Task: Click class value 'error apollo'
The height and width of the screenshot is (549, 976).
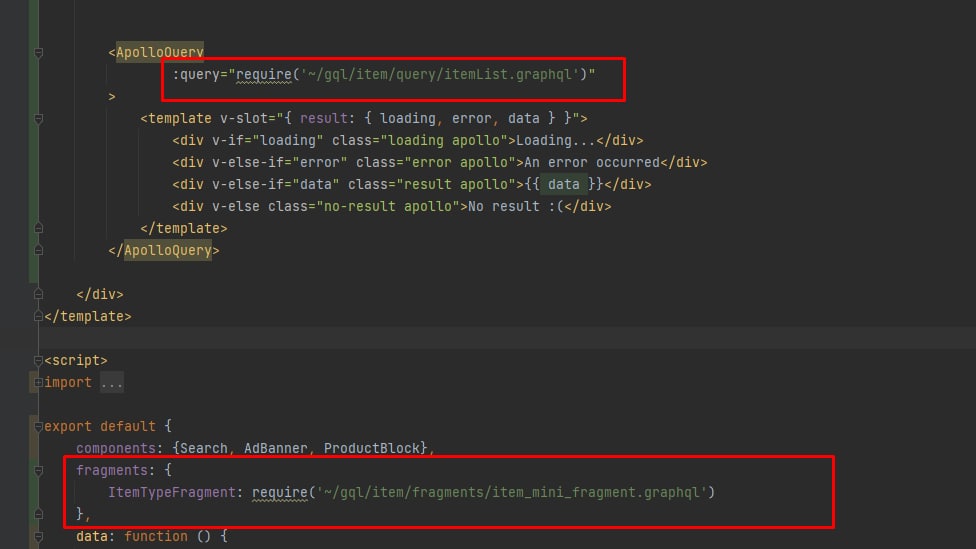Action: coord(459,162)
